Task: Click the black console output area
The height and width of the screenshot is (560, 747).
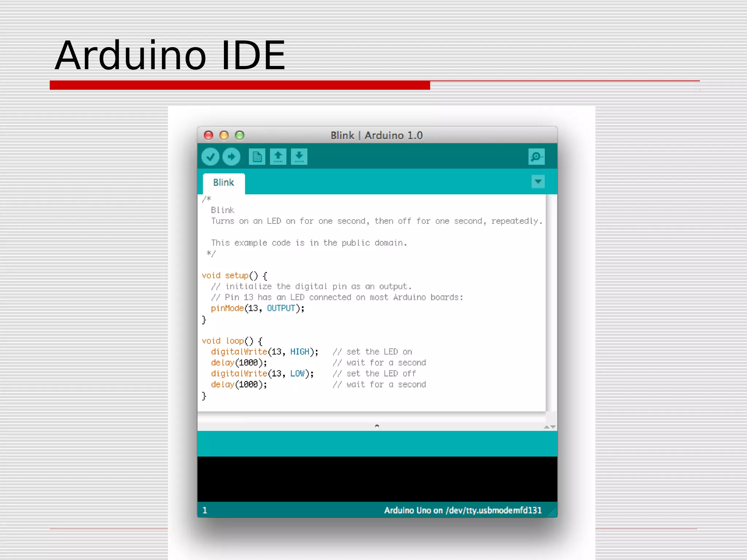Action: (x=377, y=479)
